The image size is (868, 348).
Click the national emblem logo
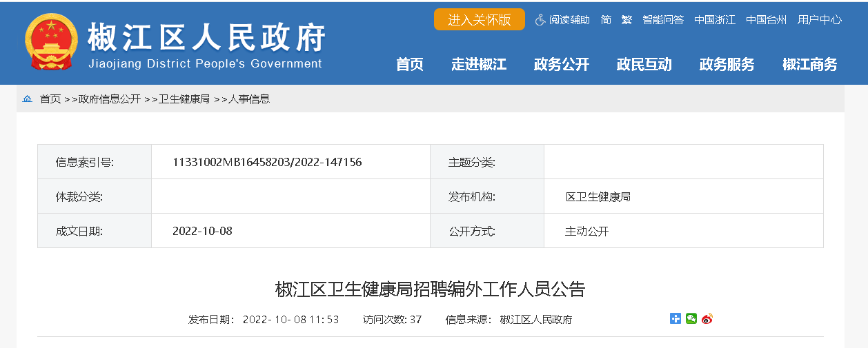pyautogui.click(x=52, y=43)
